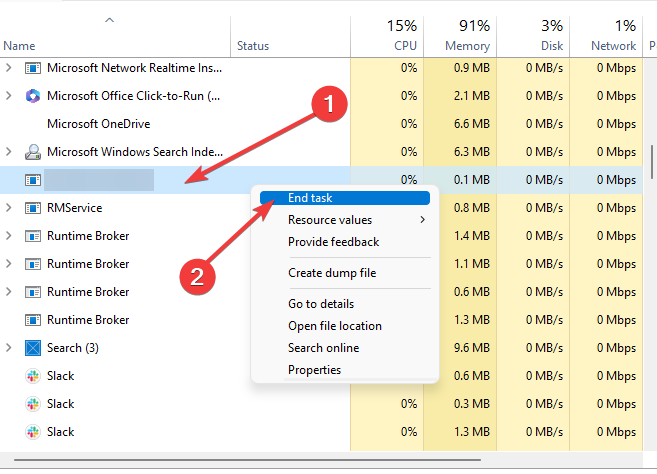Click the icon of the Runtime Broker row using 0.6 MB
The image size is (657, 474).
[33, 292]
